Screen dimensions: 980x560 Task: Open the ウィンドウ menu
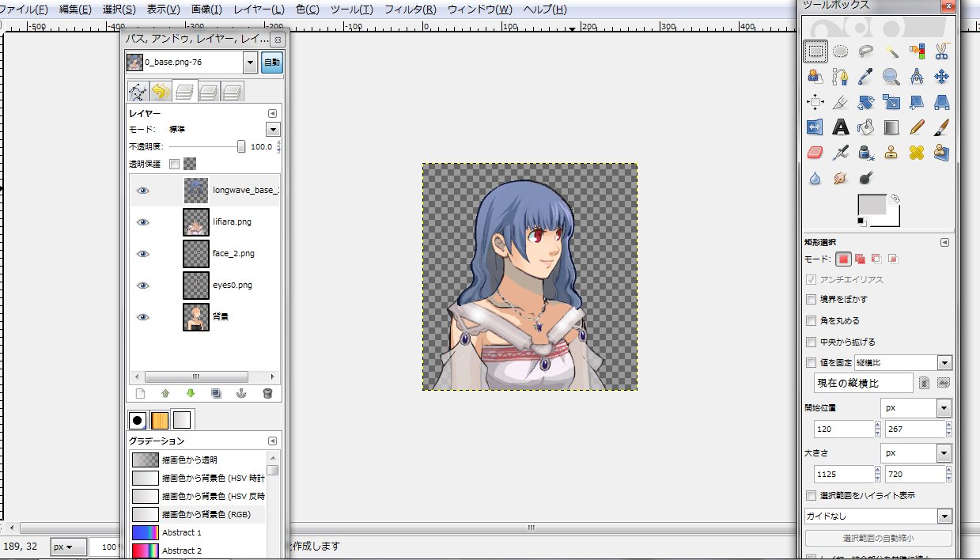click(479, 9)
